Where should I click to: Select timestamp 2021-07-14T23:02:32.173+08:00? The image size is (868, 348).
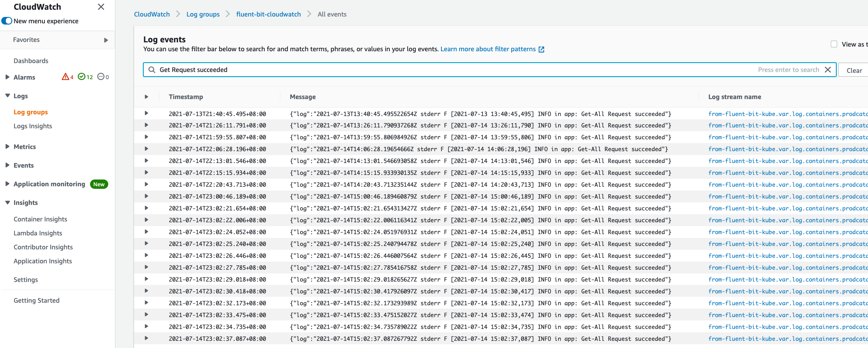(x=217, y=304)
